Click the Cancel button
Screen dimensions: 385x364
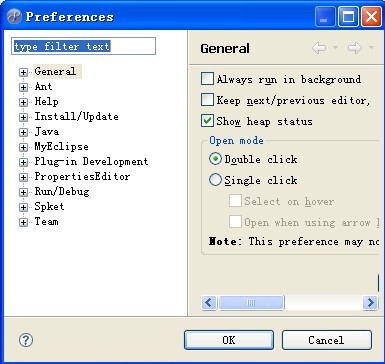(326, 340)
